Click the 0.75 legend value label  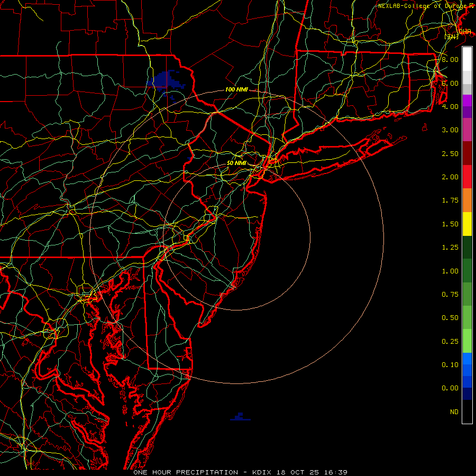[450, 295]
